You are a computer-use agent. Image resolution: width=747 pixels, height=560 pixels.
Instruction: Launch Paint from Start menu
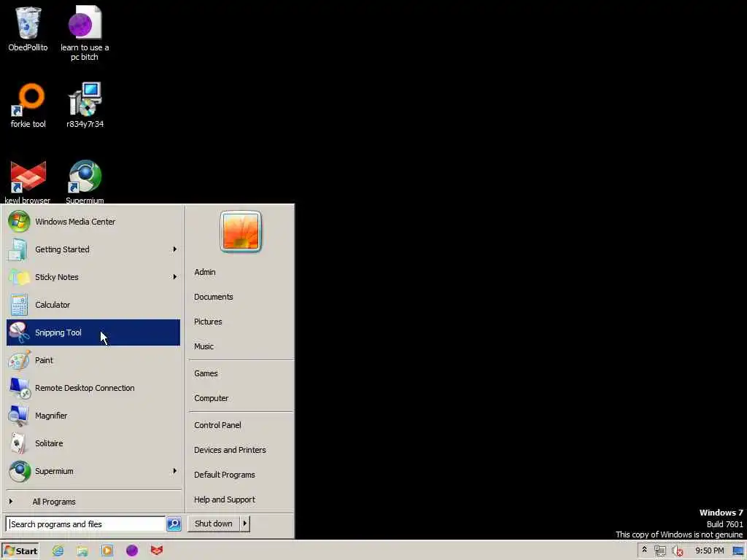click(93, 360)
